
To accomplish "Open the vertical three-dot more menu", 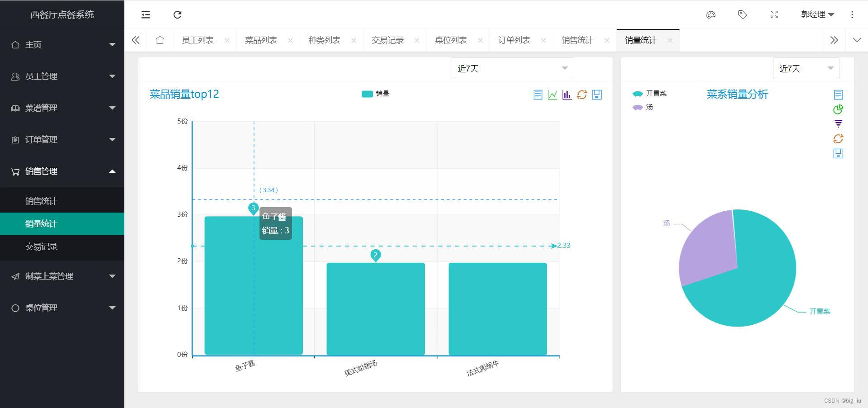I will 852,15.
